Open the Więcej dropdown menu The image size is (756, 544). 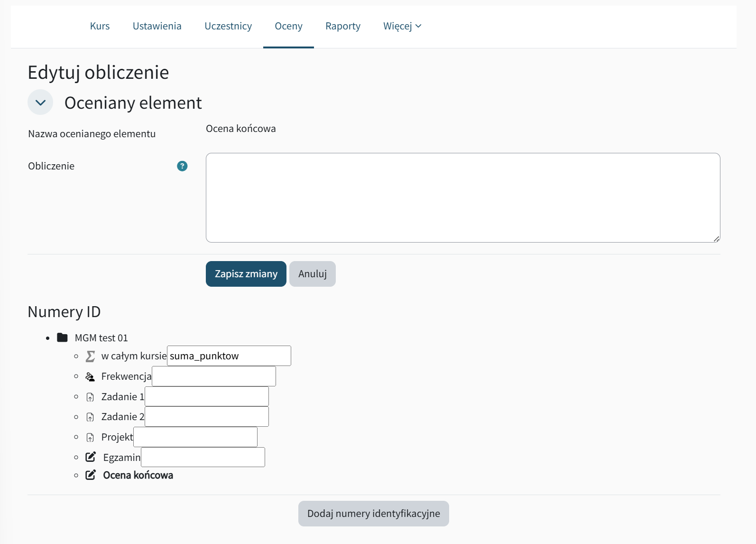click(402, 26)
